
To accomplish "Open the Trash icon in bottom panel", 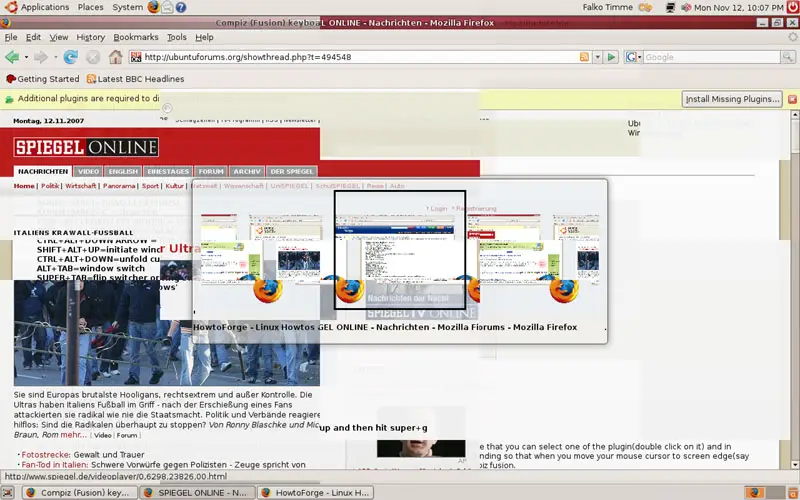I will coord(792,493).
